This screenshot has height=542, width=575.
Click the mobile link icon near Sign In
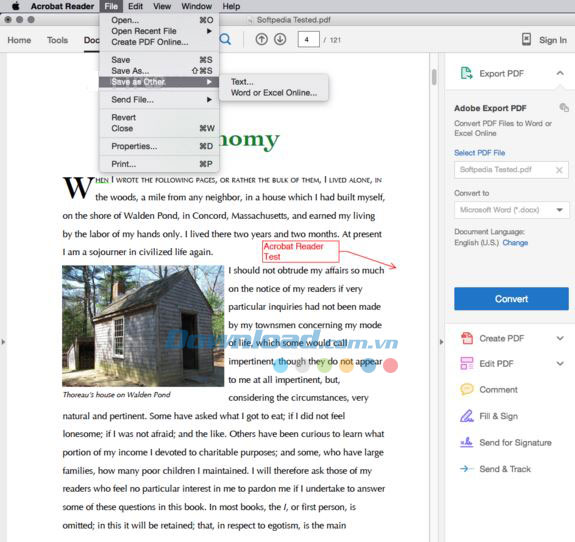point(526,40)
